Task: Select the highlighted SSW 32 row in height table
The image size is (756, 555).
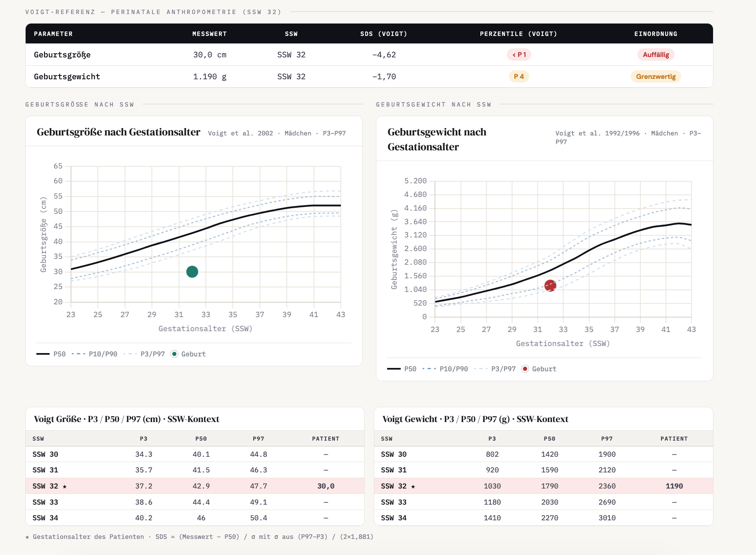Action: [x=195, y=486]
